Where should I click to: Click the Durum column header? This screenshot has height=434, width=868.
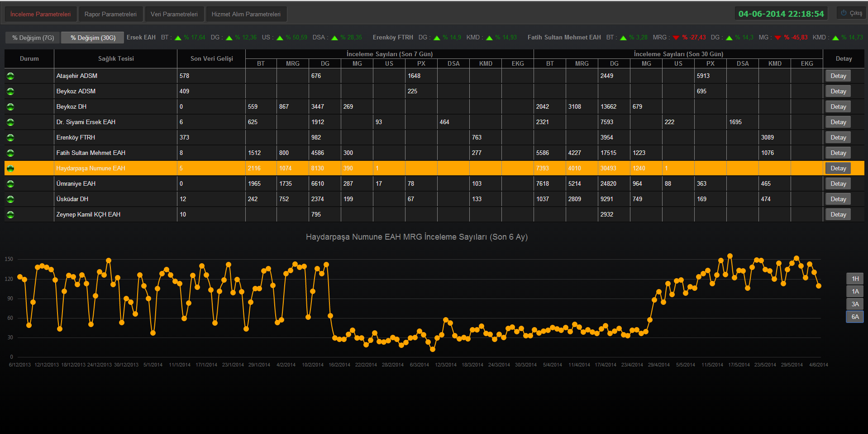coord(29,58)
